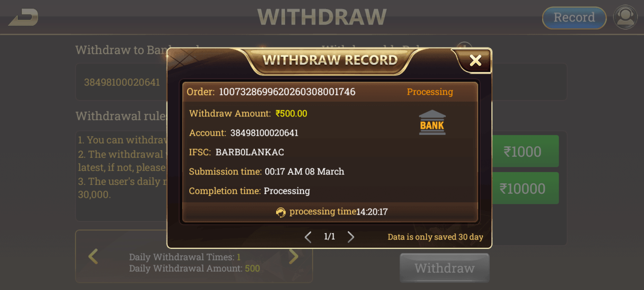
Task: Go to previous record page arrow
Action: tap(308, 237)
